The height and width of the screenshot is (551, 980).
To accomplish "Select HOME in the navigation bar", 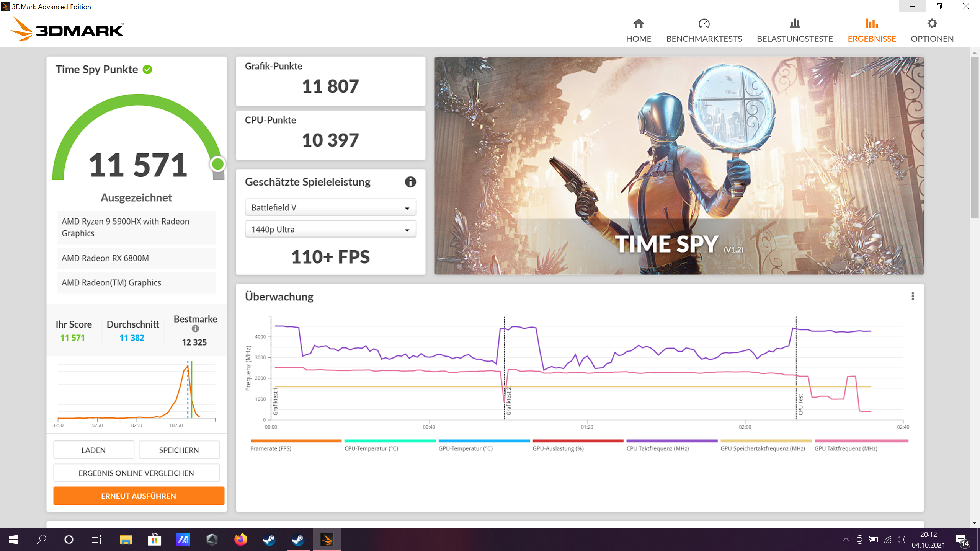I will point(638,39).
